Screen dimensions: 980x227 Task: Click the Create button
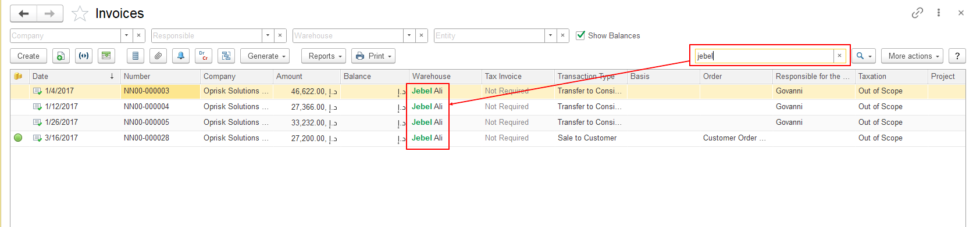point(28,56)
